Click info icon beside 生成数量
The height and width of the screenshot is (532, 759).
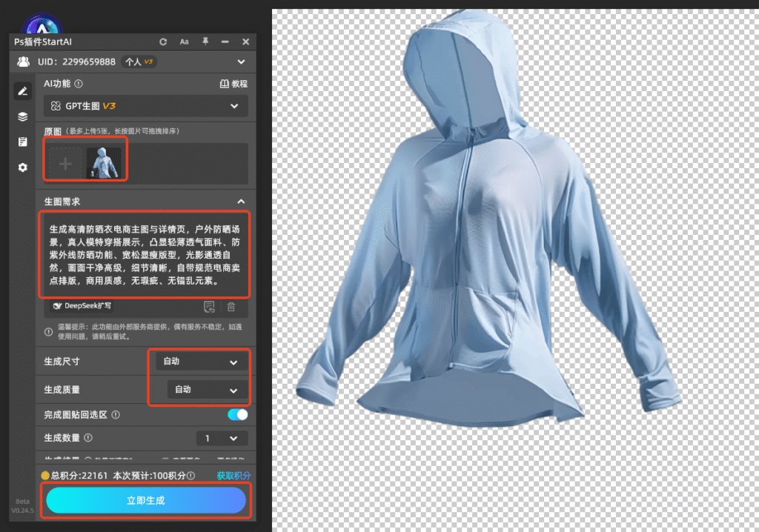88,438
